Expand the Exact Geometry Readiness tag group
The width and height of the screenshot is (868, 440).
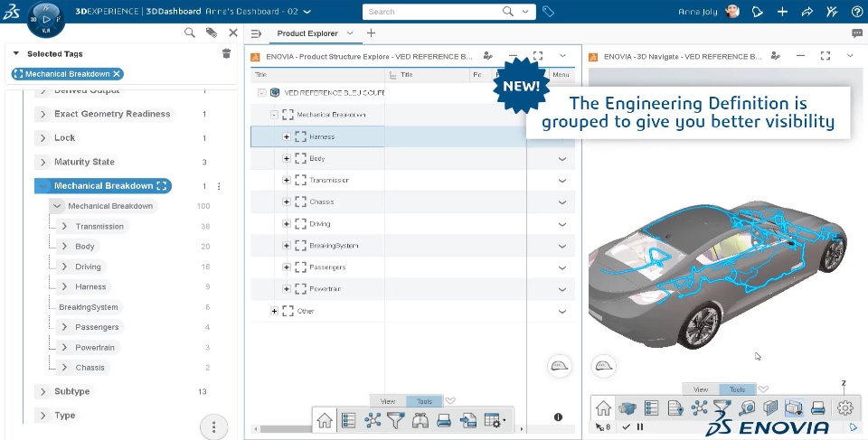tap(43, 114)
